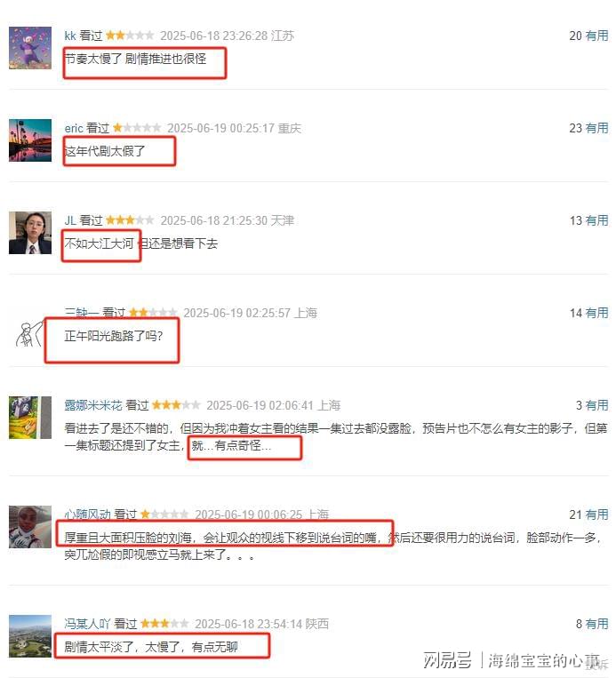Viewport: 616px width, 678px height.
Task: Vote 有用 on JL's comment
Action: click(597, 220)
